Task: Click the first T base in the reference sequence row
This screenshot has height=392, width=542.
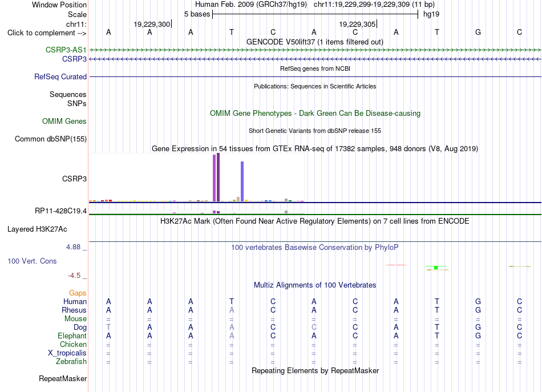Action: [x=232, y=32]
